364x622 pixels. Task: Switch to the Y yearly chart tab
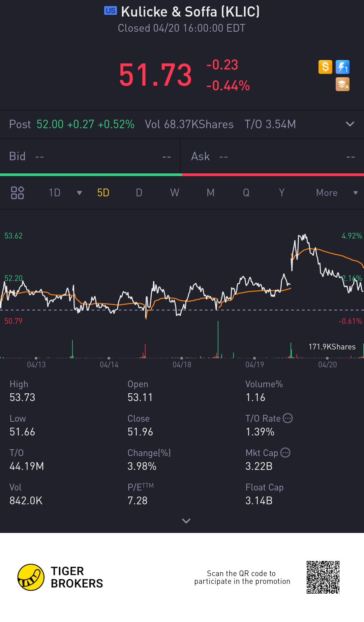[x=282, y=193]
